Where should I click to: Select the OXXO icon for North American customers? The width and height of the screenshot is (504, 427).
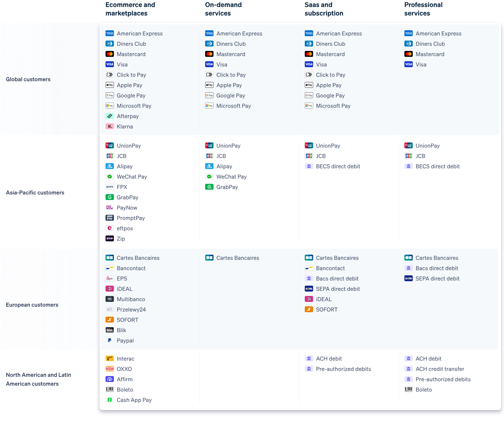coord(110,369)
